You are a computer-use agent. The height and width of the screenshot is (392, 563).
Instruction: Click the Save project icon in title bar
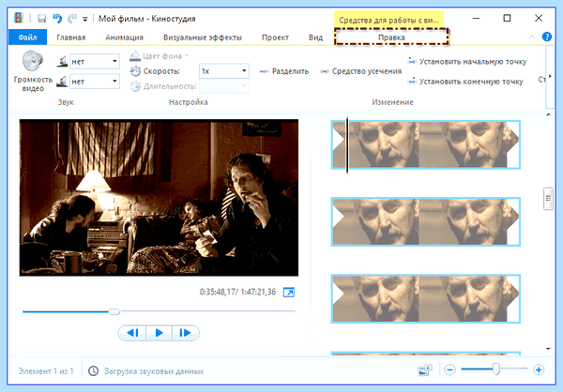click(42, 19)
